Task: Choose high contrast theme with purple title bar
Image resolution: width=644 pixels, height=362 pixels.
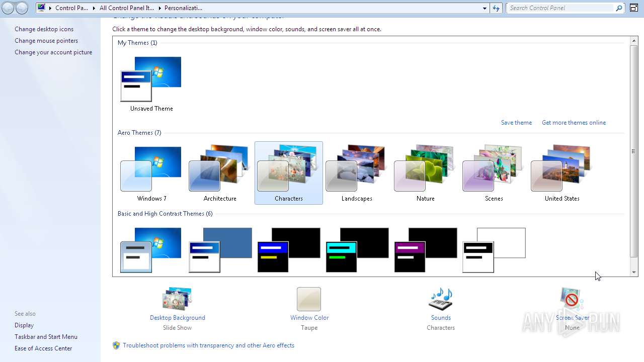Action: (x=426, y=250)
